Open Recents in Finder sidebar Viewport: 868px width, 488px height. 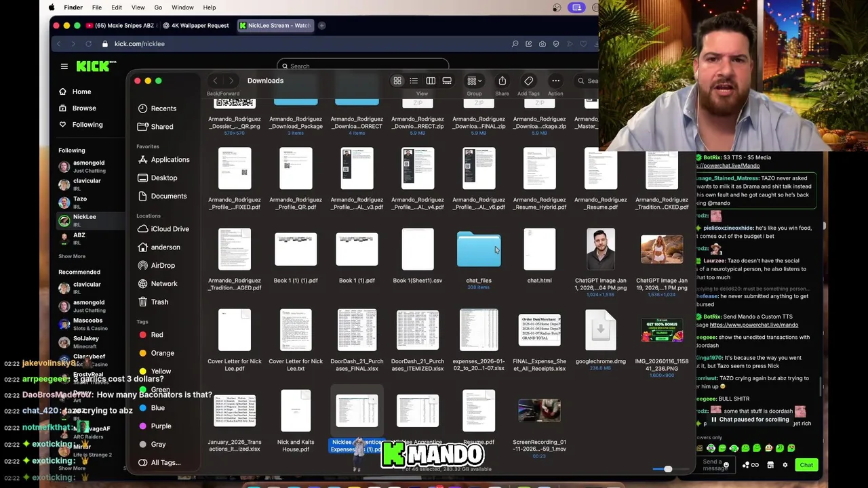pos(157,108)
